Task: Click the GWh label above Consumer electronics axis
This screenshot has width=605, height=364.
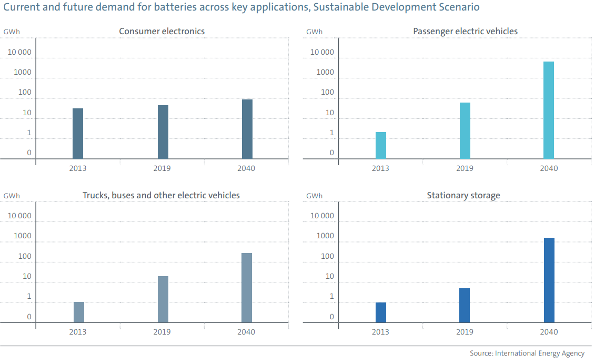Action: click(12, 32)
